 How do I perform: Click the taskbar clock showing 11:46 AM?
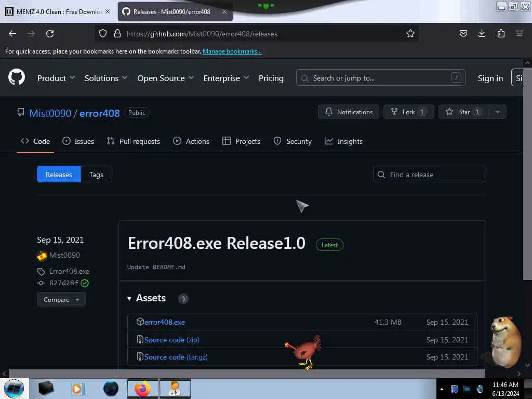pyautogui.click(x=505, y=389)
